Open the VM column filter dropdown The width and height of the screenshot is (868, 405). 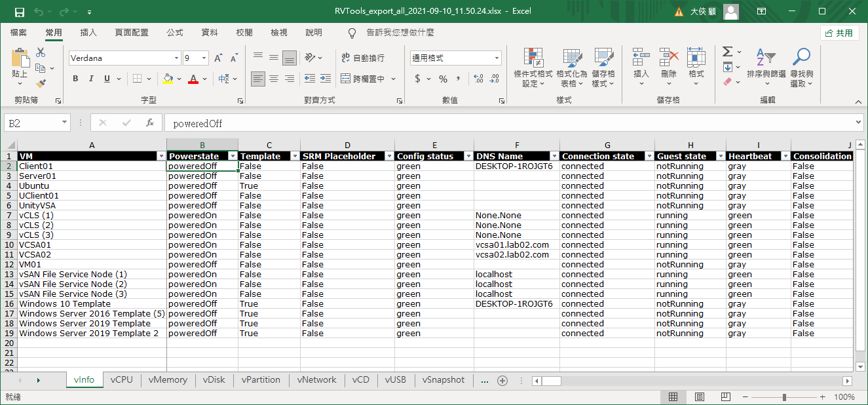pyautogui.click(x=161, y=157)
